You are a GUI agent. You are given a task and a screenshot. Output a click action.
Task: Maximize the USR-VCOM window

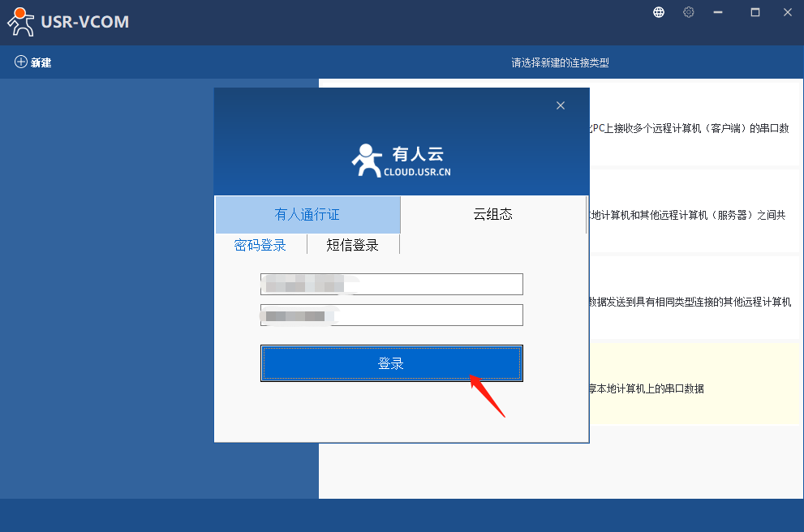[x=755, y=12]
